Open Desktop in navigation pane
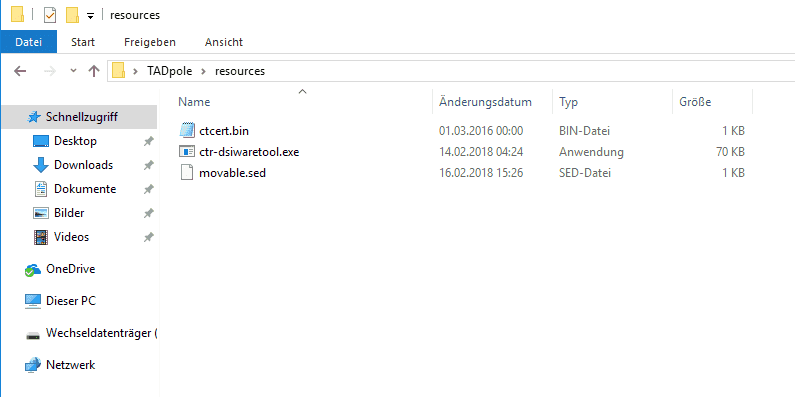This screenshot has height=397, width=795. (x=76, y=141)
